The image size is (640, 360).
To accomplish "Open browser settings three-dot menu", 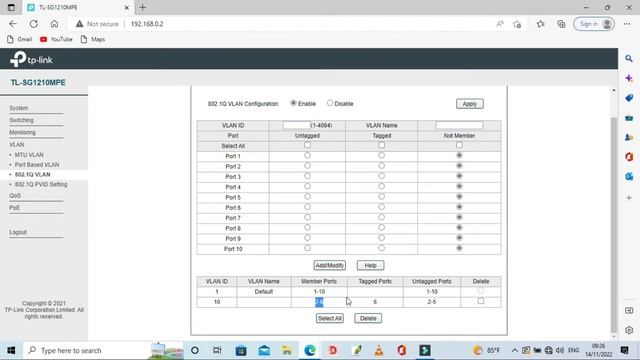I will pyautogui.click(x=627, y=24).
